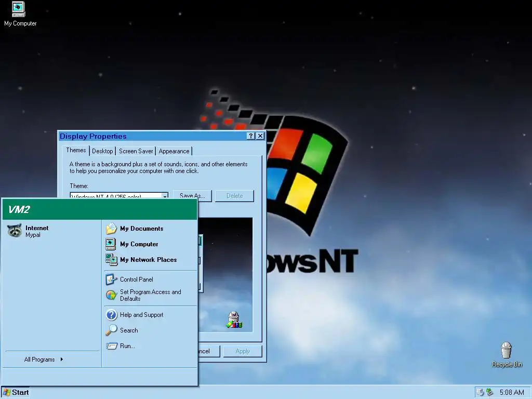532x399 pixels.
Task: Click the disabled Delete button
Action: 234,196
